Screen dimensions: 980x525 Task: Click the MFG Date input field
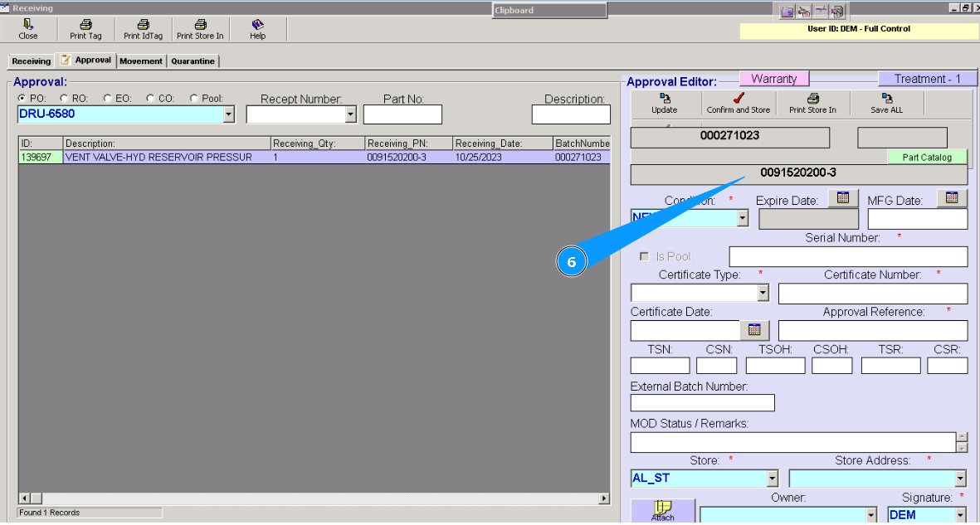(918, 219)
